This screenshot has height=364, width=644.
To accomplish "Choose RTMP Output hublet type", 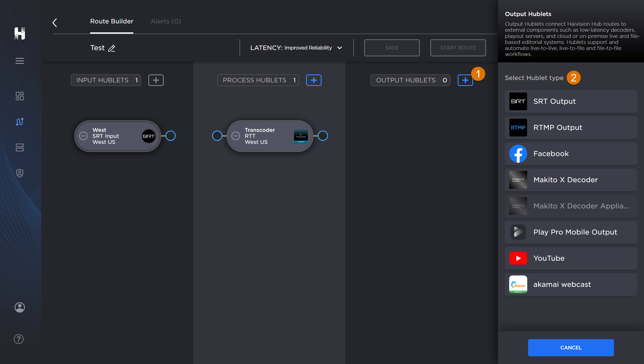I will [571, 128].
